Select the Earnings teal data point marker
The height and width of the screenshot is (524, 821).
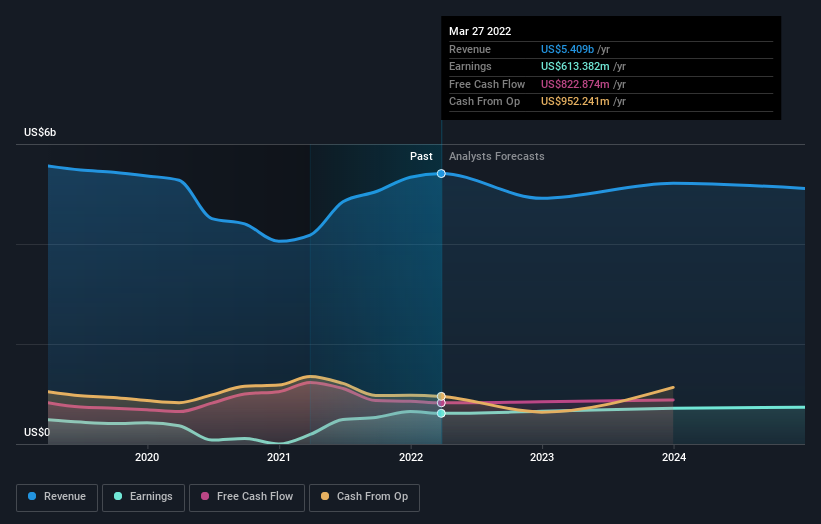441,414
